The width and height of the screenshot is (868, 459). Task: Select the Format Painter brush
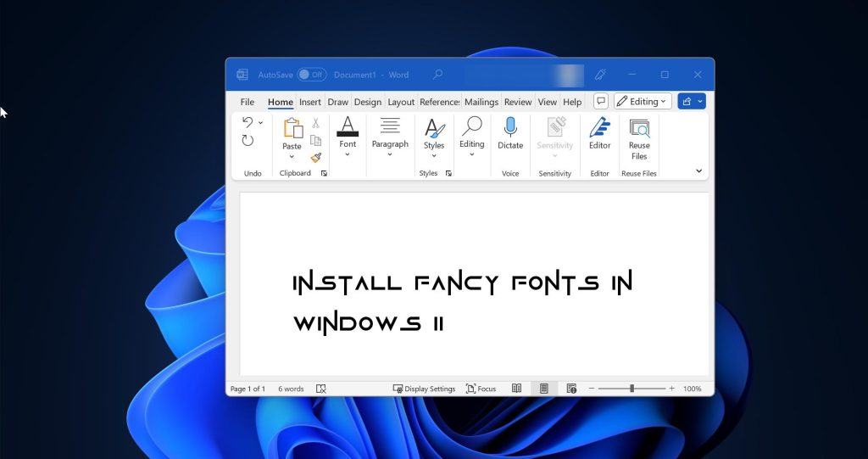point(316,158)
